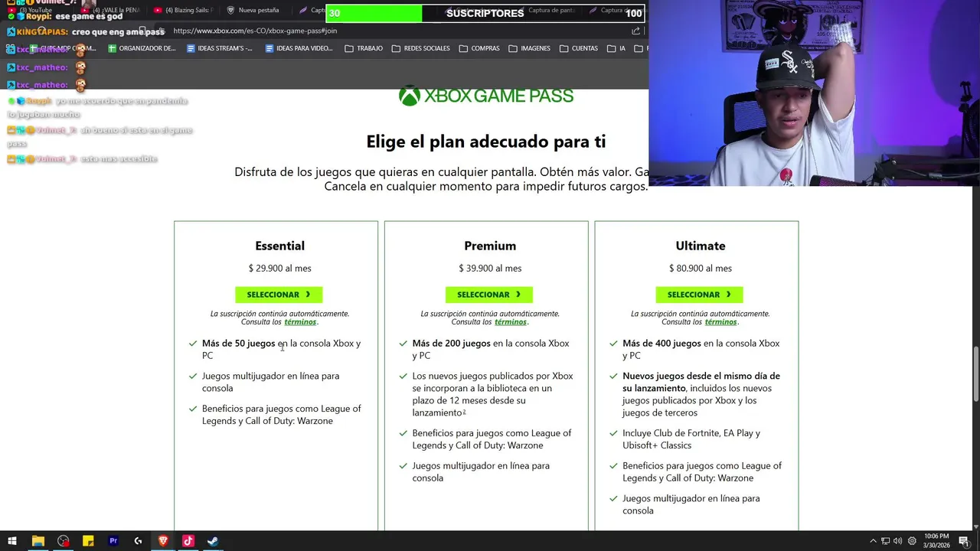Click 'Más de 50 juegos' feature text
980x551 pixels.
238,343
